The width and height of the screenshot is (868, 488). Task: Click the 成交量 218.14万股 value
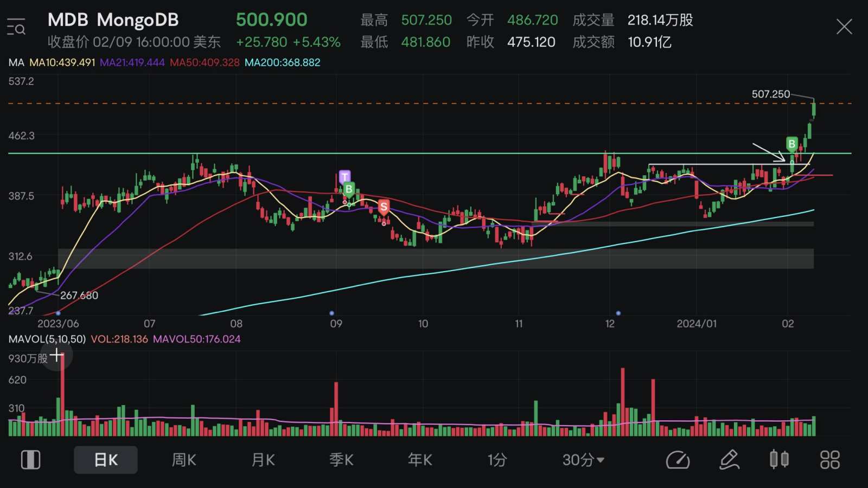[x=660, y=20]
